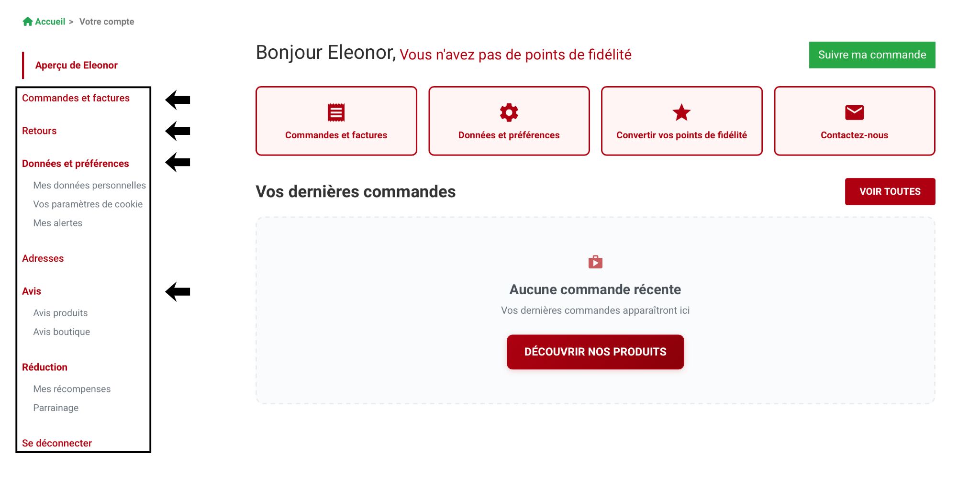Click the receipt icon for Commandes et factures

coord(336,112)
